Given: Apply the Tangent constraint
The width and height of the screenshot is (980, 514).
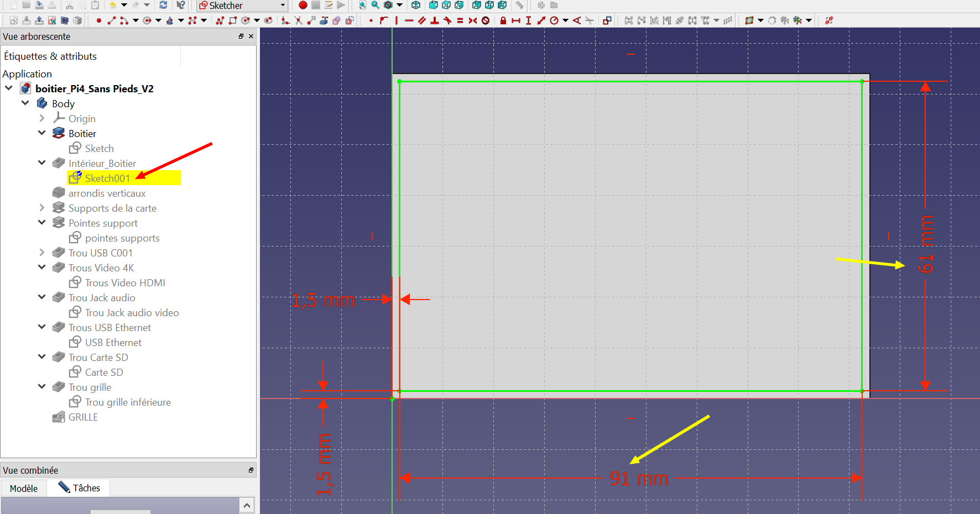Looking at the screenshot, I should tap(447, 20).
